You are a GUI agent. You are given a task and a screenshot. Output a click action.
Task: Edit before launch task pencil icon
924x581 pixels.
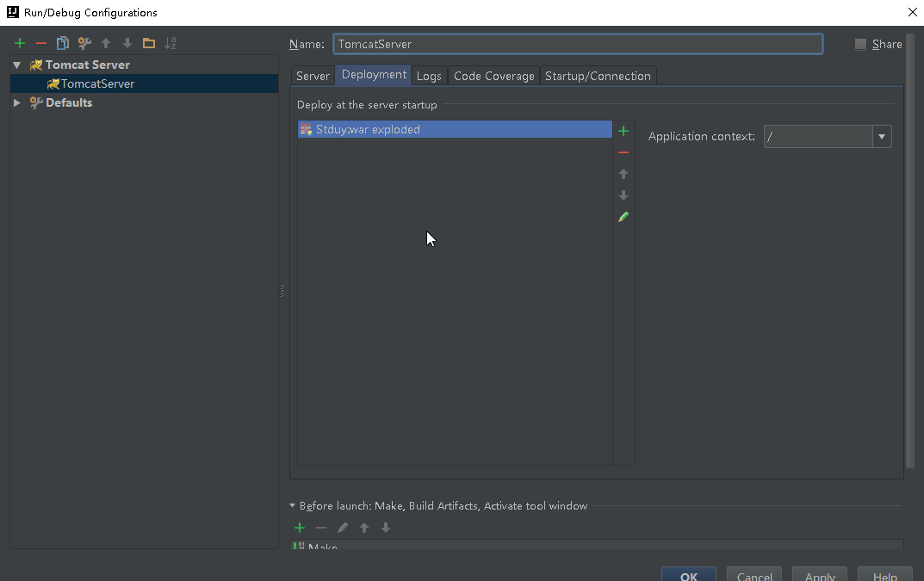(343, 528)
